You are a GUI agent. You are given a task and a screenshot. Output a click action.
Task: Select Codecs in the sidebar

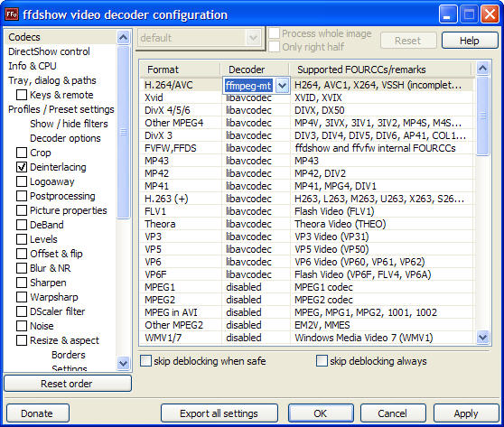pyautogui.click(x=24, y=37)
